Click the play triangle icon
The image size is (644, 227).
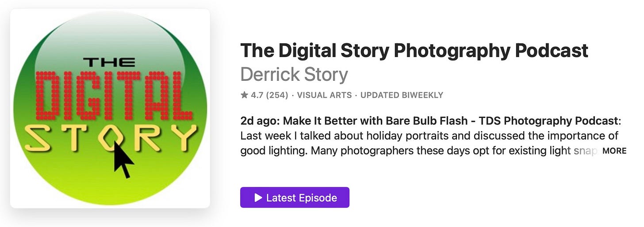point(258,198)
